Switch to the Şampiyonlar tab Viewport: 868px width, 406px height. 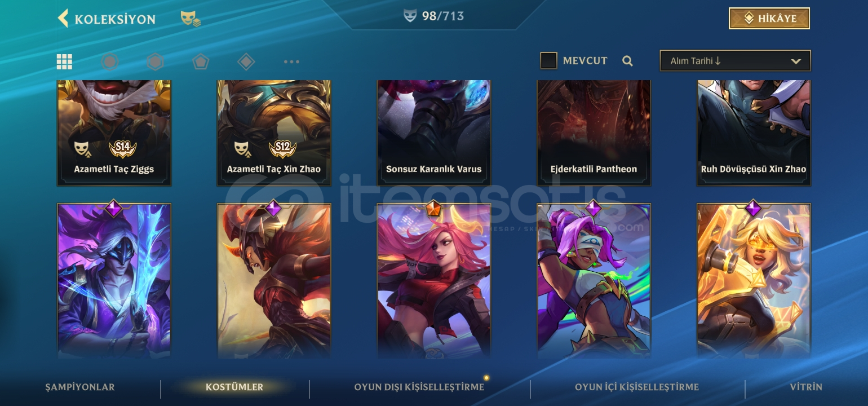[x=80, y=387]
